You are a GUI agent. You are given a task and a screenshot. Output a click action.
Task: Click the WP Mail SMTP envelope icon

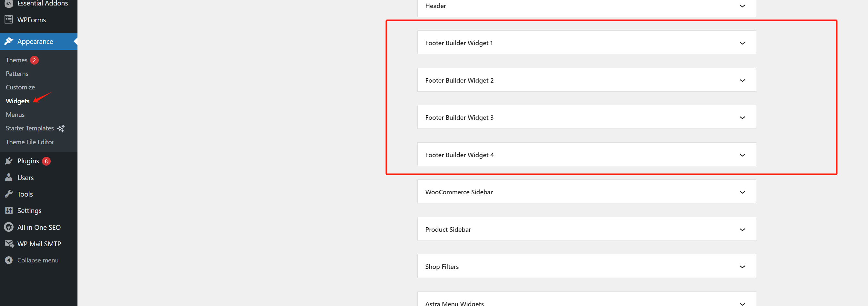9,244
